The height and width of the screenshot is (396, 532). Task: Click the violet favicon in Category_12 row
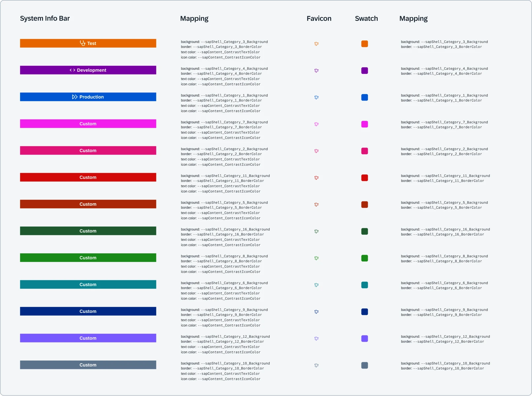click(317, 338)
